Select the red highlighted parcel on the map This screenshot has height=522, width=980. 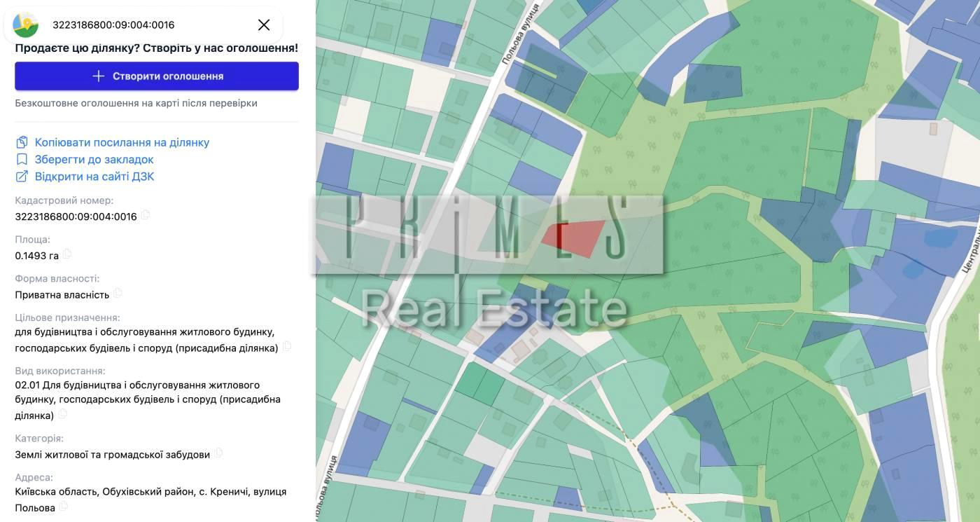(x=574, y=238)
